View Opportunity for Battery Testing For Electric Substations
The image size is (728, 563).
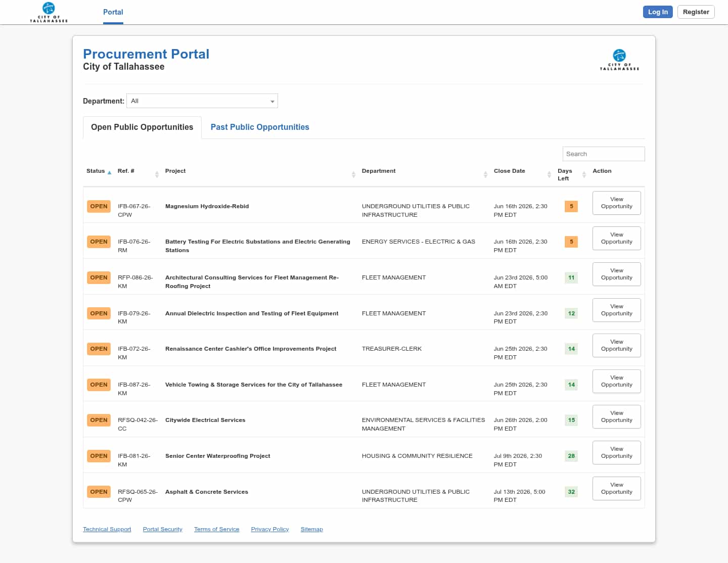[617, 238]
